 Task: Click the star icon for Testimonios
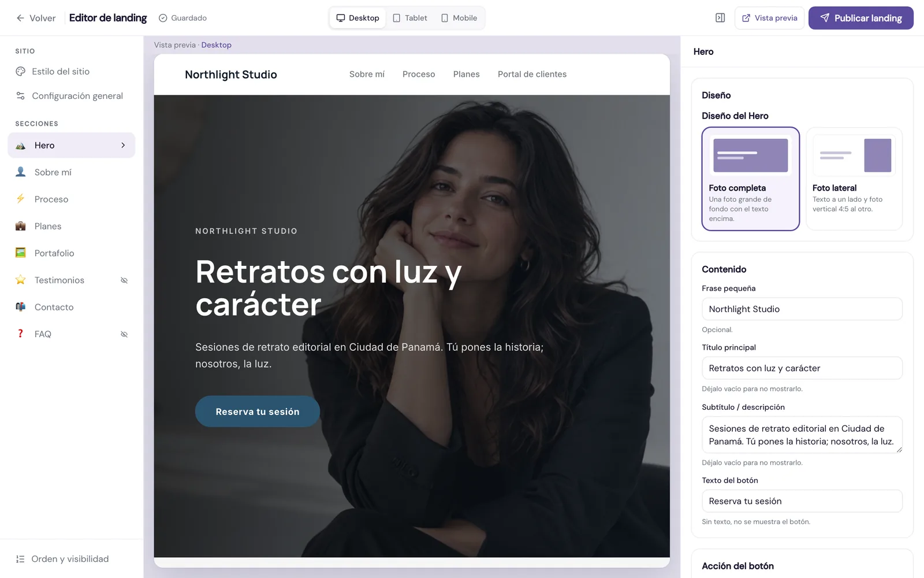coord(21,280)
